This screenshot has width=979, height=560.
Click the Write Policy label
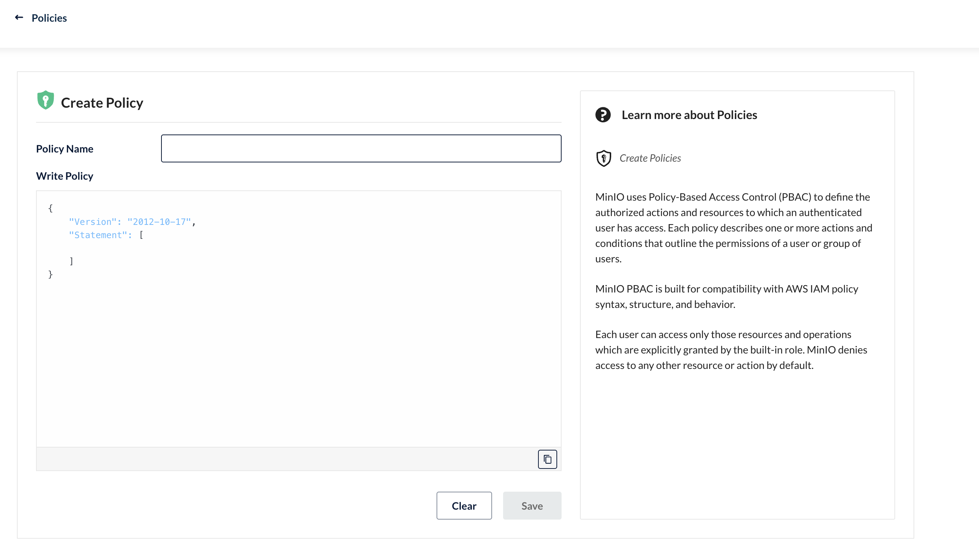[x=65, y=176]
